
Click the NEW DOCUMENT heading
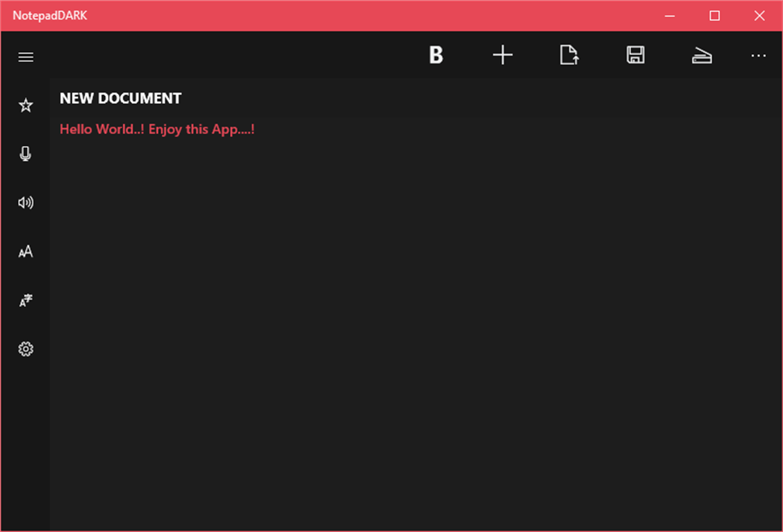(120, 98)
